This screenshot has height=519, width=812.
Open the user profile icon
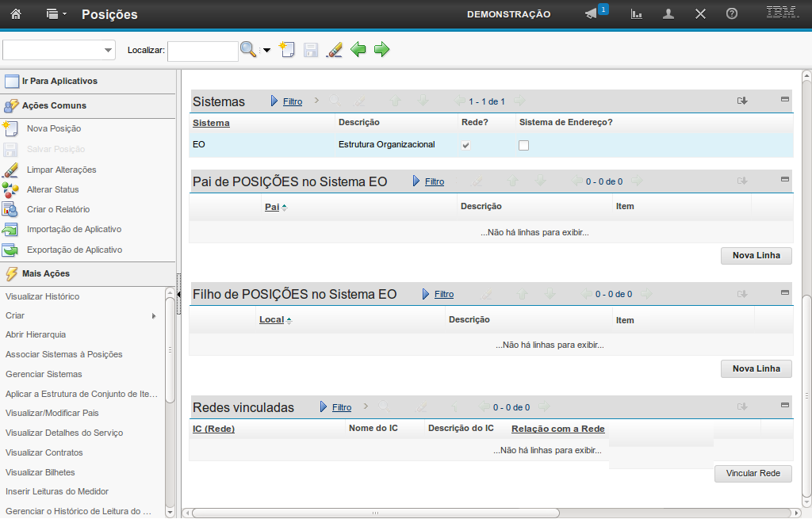click(668, 14)
